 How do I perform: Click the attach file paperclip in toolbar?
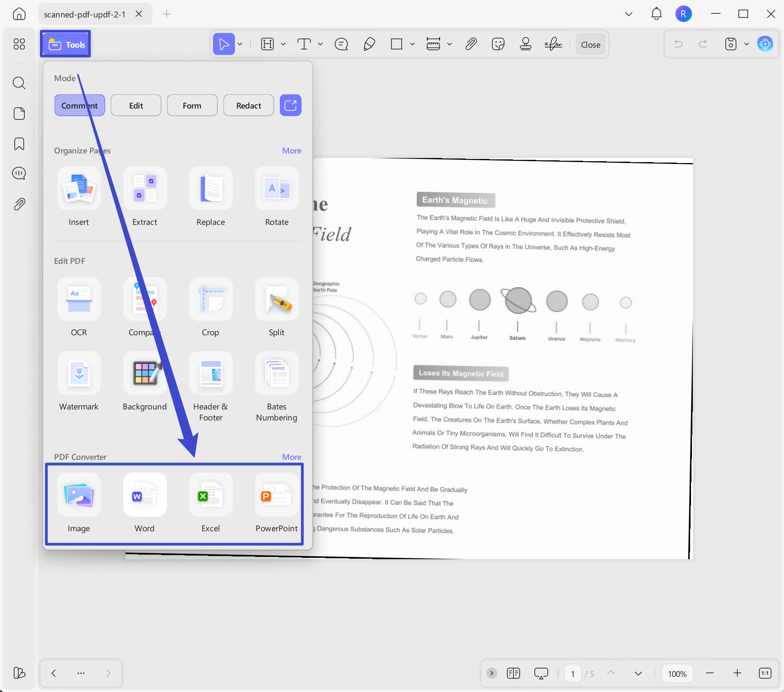(471, 44)
